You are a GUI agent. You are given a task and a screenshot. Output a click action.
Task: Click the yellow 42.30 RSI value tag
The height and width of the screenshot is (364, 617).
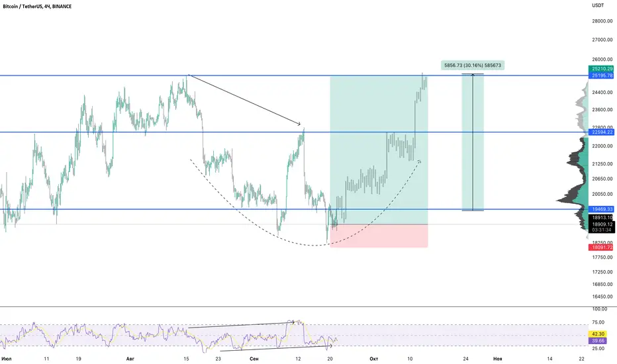[598, 334]
